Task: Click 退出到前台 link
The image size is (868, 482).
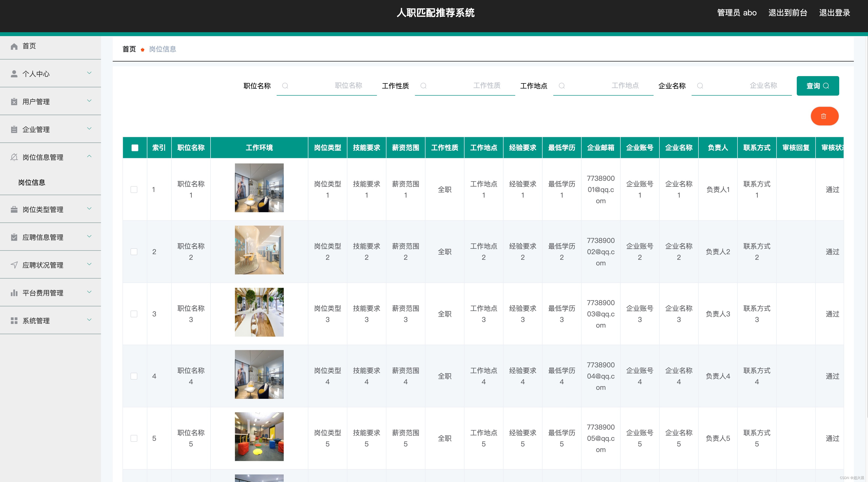Action: (x=788, y=13)
